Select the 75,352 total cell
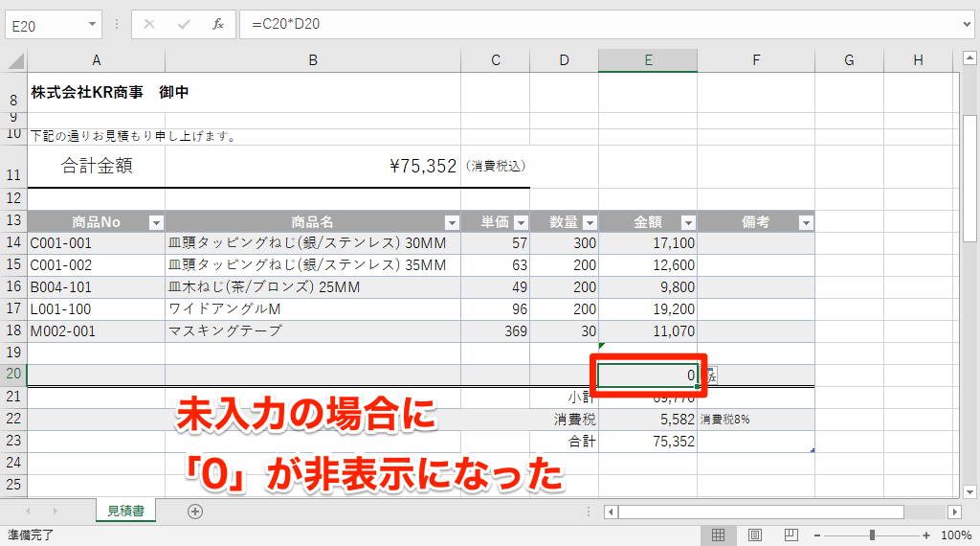The height and width of the screenshot is (546, 980). (x=648, y=441)
